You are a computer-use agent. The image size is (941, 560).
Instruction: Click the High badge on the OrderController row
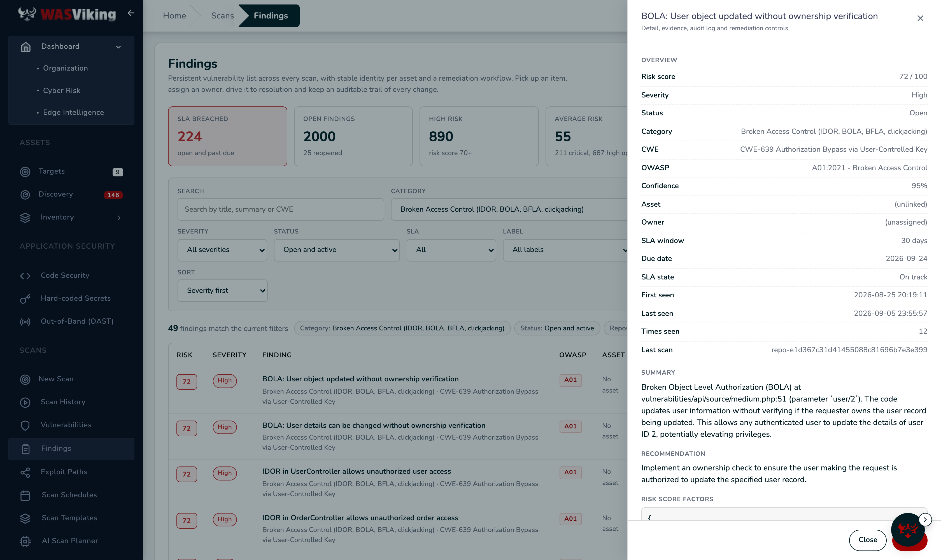click(x=225, y=520)
